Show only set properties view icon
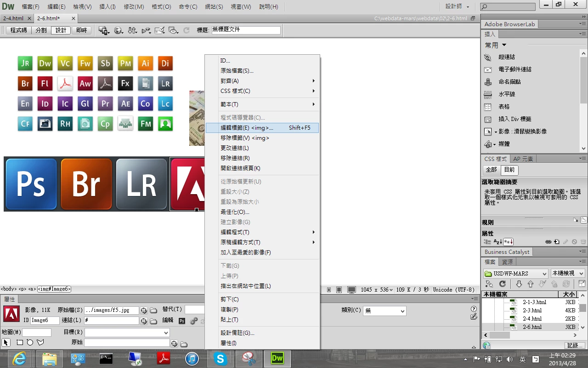The image size is (588, 368). pyautogui.click(x=508, y=241)
